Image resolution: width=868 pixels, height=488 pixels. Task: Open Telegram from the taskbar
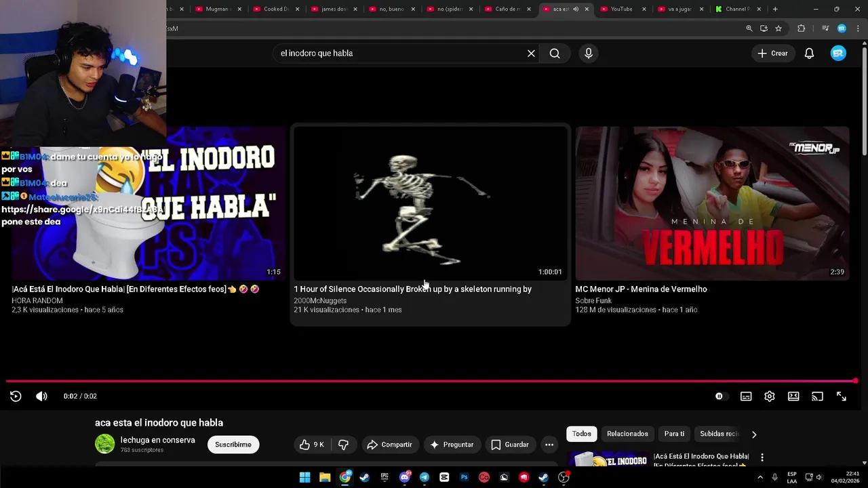425,477
